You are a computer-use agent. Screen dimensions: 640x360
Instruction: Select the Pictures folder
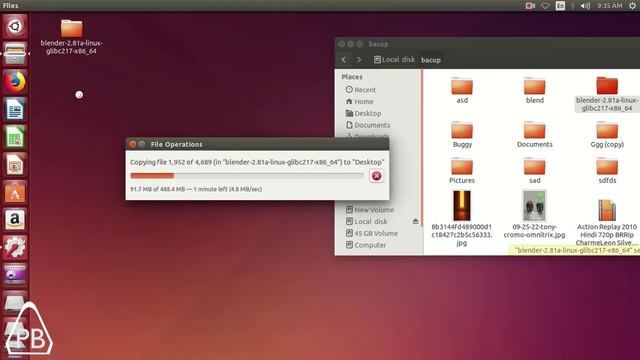tap(462, 171)
